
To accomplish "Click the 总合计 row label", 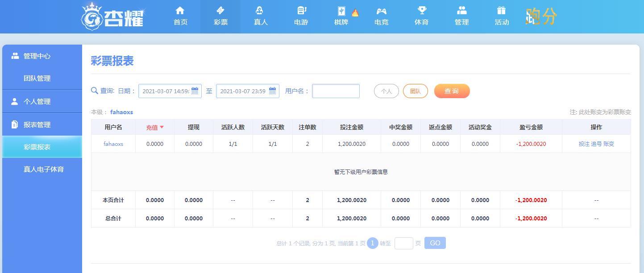I will click(x=113, y=218).
